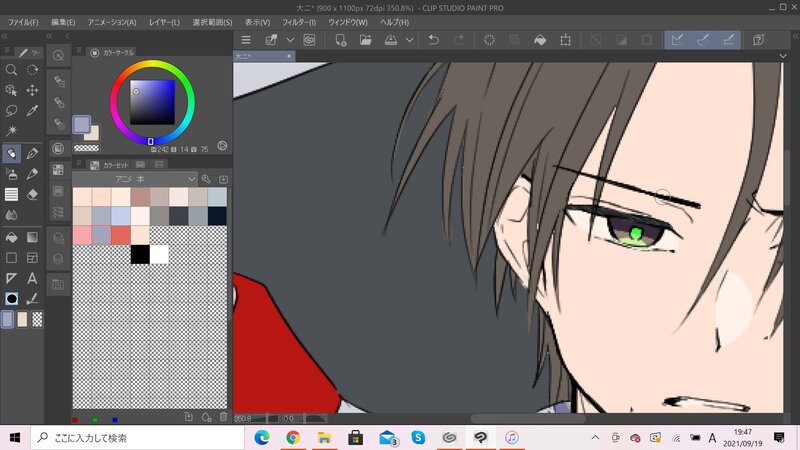Select the Move layer tool
The width and height of the screenshot is (800, 450).
tap(32, 90)
